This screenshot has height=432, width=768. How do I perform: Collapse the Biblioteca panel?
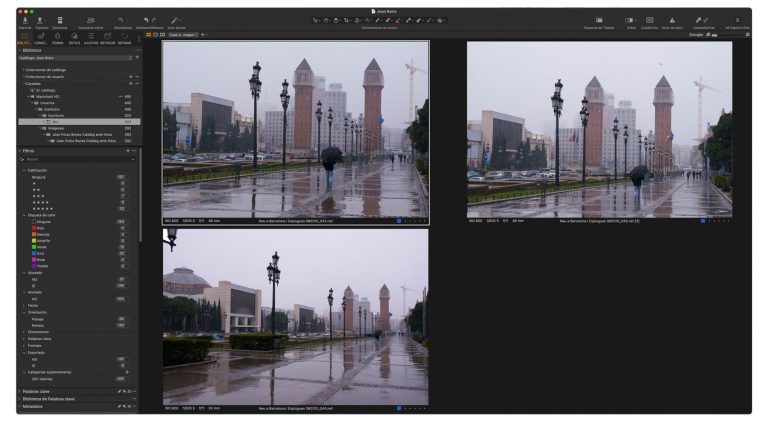coord(20,50)
